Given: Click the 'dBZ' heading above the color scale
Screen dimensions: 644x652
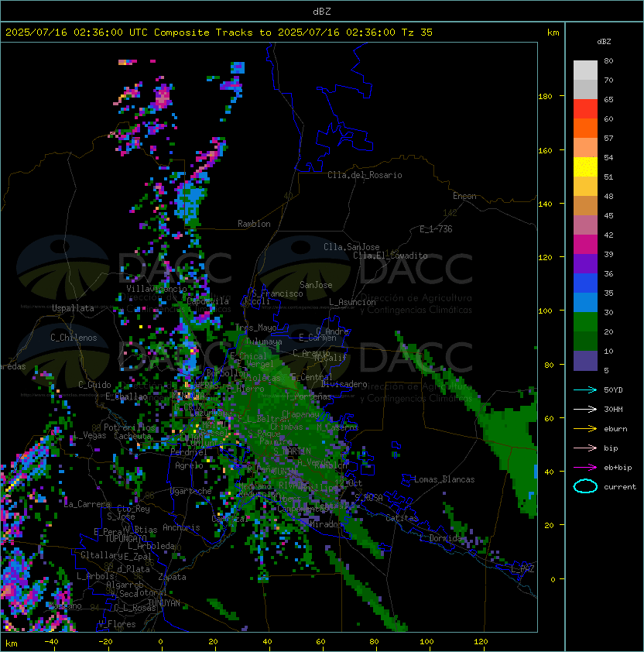Looking at the screenshot, I should (604, 42).
